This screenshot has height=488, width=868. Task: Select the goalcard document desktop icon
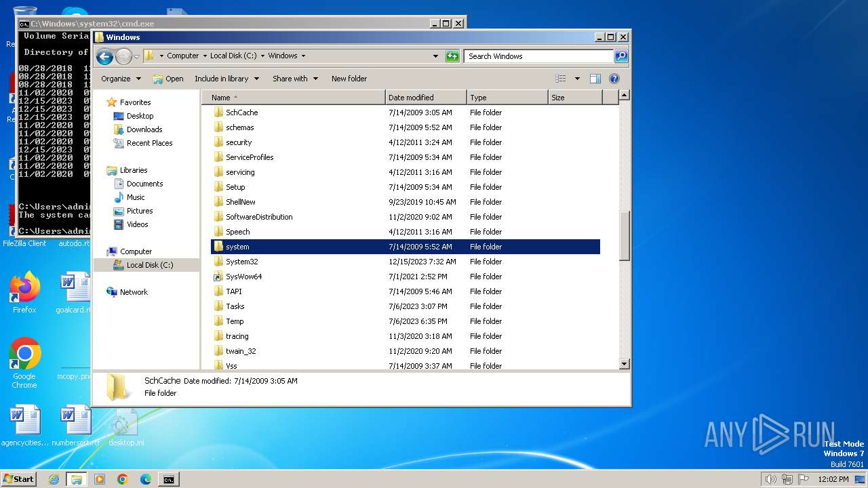tap(73, 293)
